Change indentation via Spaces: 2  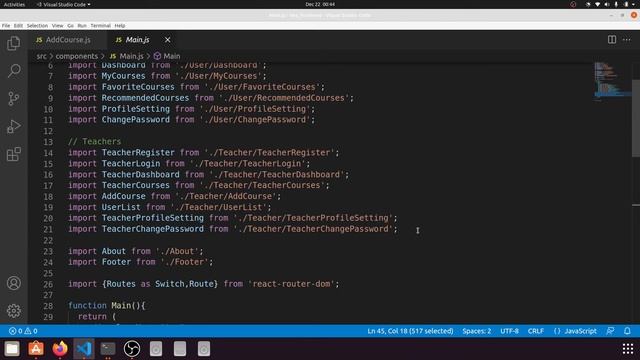point(477,331)
